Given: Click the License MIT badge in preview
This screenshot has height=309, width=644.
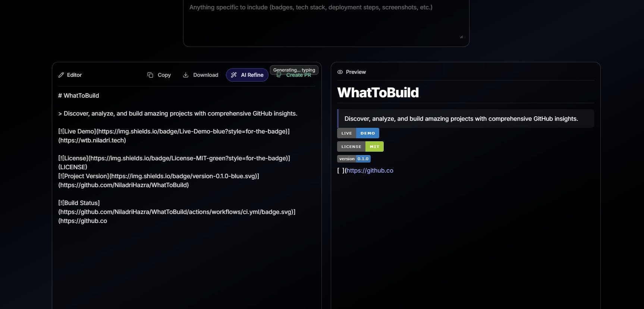Looking at the screenshot, I should tap(360, 146).
